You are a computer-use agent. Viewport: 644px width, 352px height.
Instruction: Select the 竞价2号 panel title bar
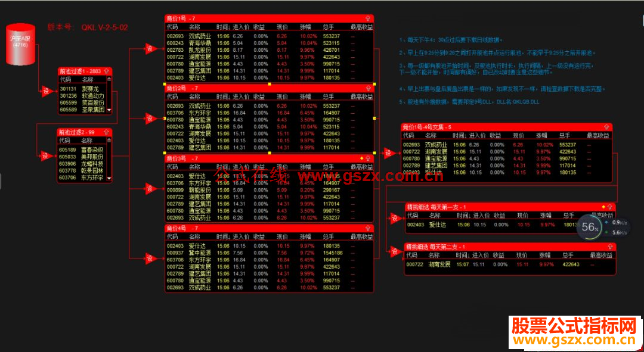pos(270,88)
